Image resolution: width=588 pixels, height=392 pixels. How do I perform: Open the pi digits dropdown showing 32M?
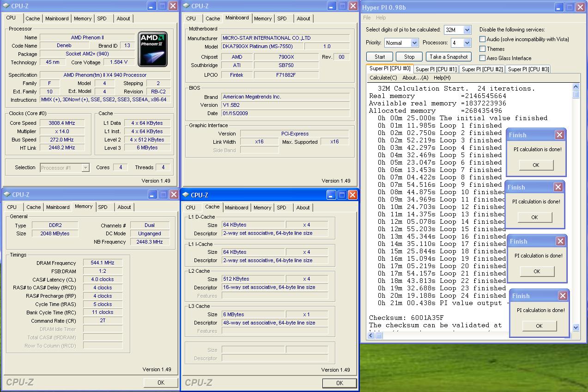(467, 30)
